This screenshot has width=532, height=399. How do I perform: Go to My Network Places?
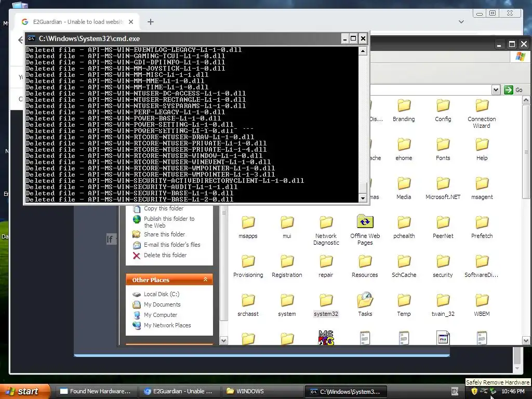tap(167, 325)
